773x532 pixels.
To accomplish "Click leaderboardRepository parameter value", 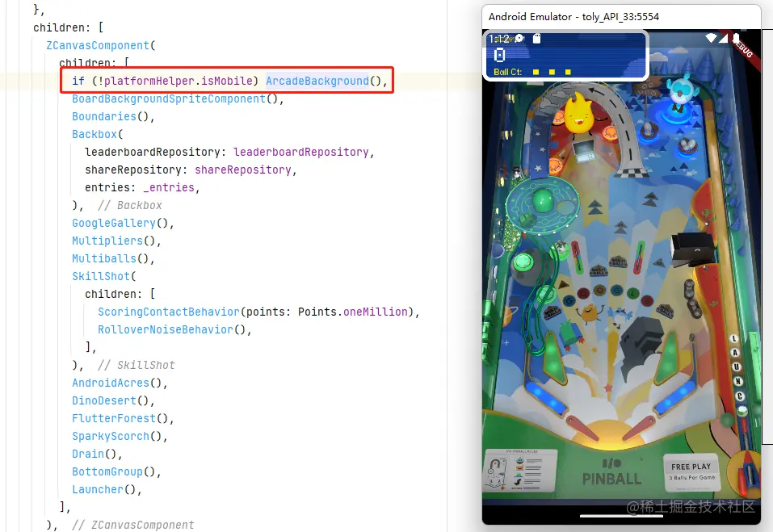I will coord(300,152).
